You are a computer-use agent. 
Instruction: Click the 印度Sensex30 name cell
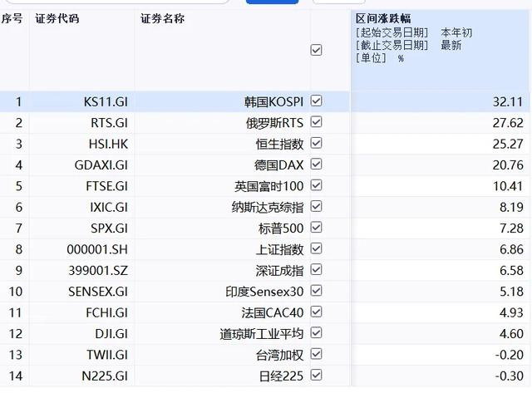(222, 292)
